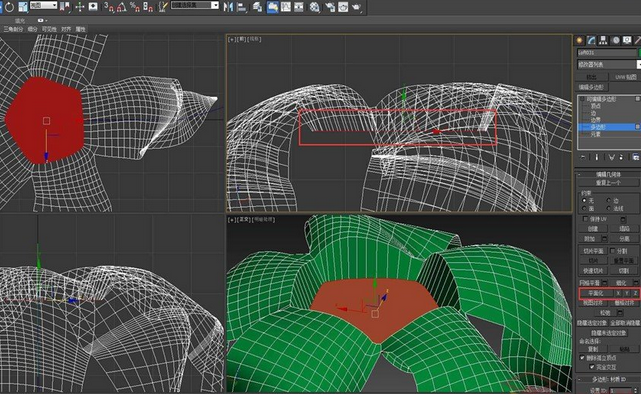Open the Layer Manager icon

pyautogui.click(x=257, y=7)
